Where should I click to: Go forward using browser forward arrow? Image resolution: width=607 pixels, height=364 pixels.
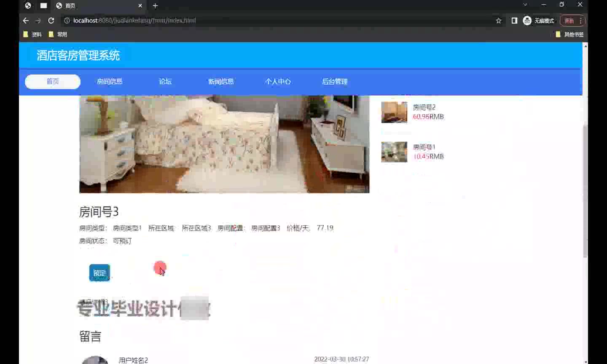click(38, 21)
